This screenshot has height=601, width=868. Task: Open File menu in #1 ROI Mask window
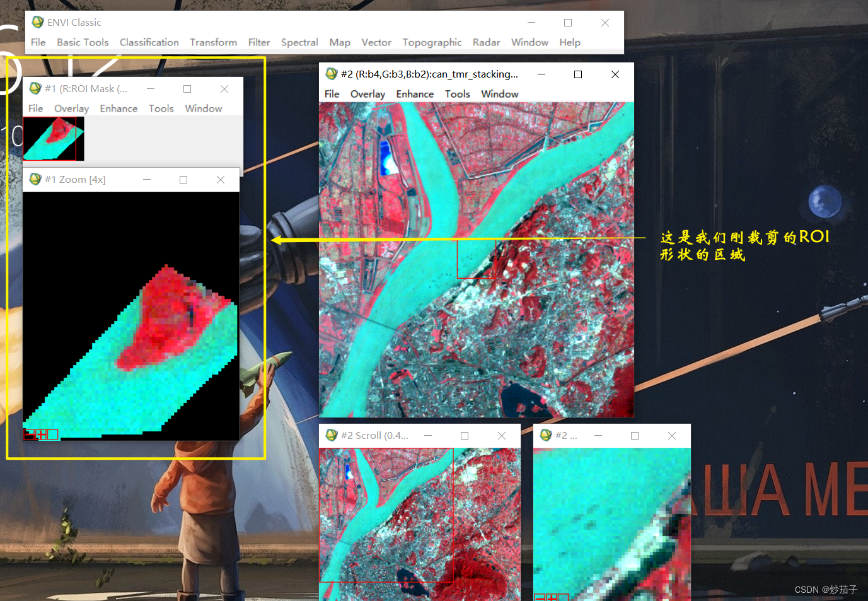pos(36,108)
